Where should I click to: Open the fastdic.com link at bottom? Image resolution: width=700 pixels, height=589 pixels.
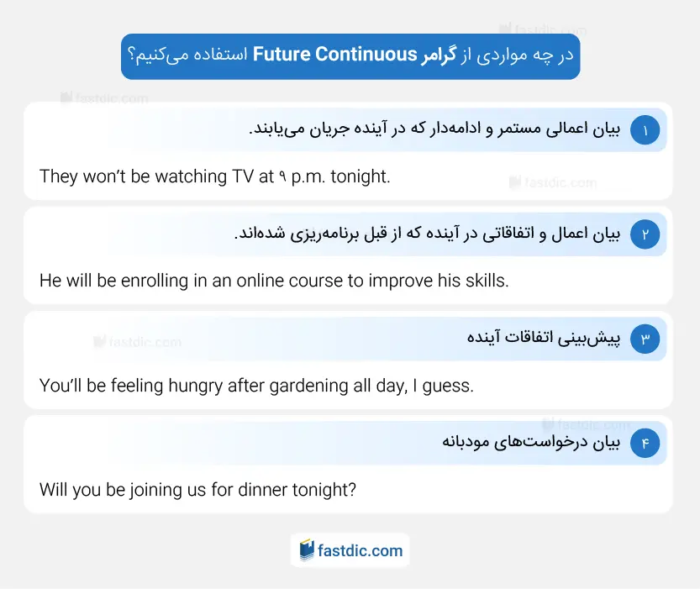coord(360,550)
